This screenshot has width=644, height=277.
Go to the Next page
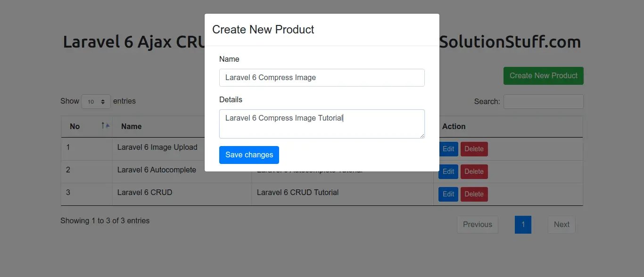pyautogui.click(x=561, y=225)
